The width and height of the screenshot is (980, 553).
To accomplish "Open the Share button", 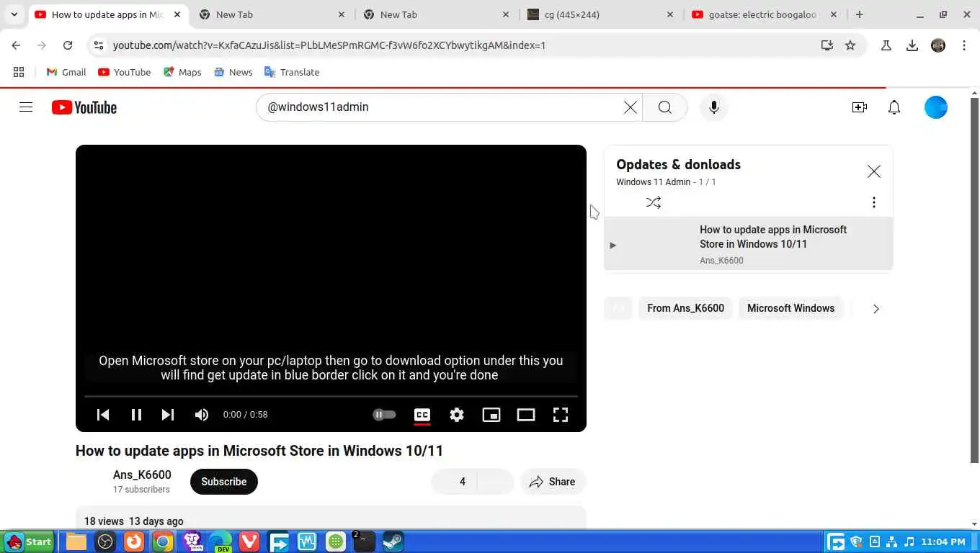I will coord(553,482).
